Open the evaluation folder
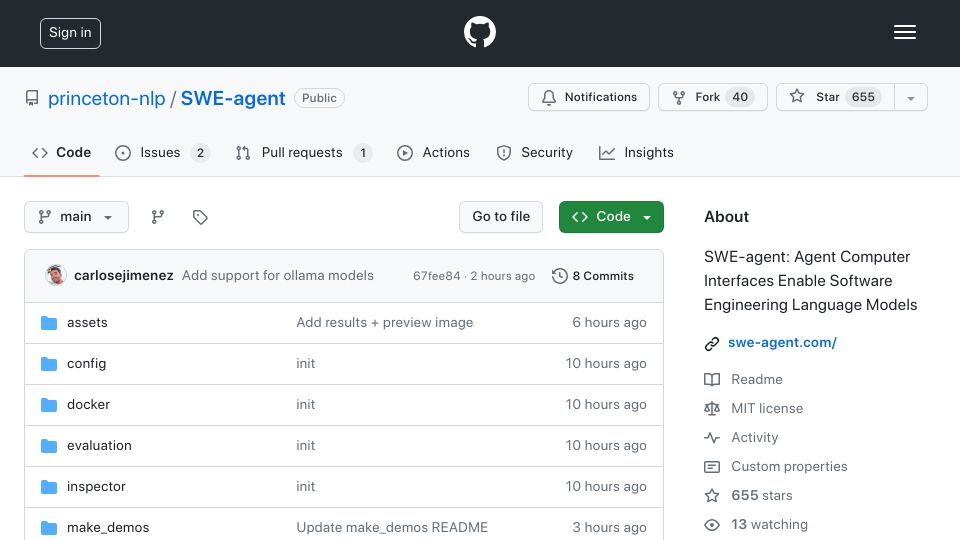This screenshot has height=540, width=960. tap(99, 446)
